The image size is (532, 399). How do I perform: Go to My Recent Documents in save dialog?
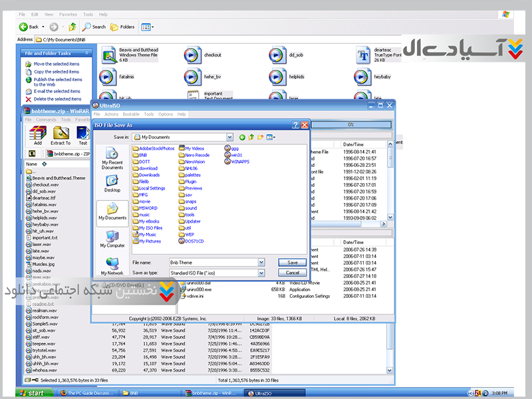click(112, 157)
